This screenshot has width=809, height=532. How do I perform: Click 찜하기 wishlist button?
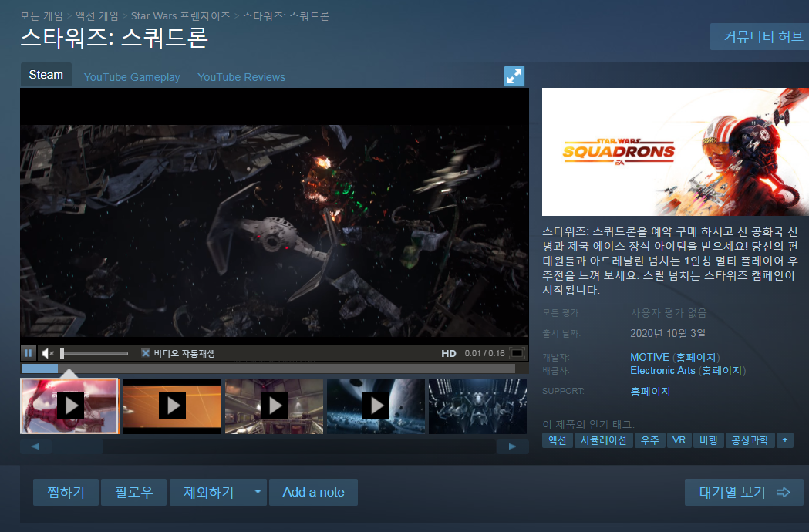66,492
